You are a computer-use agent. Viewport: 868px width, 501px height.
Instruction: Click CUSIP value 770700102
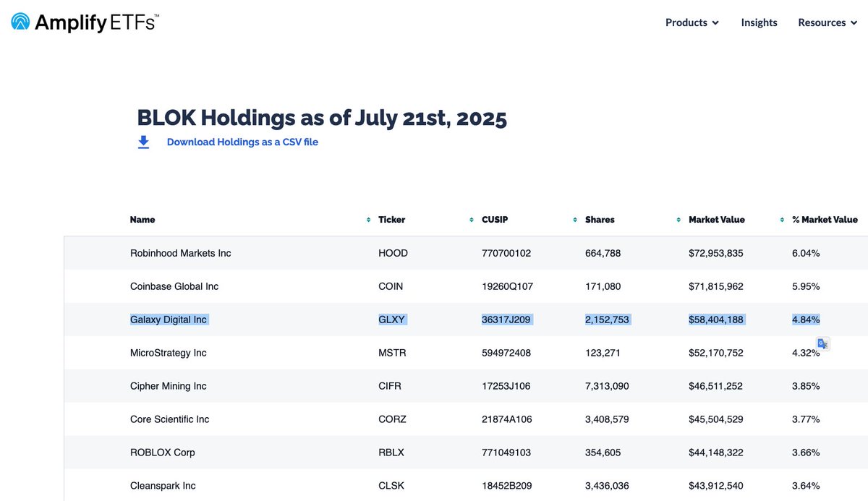pyautogui.click(x=506, y=253)
